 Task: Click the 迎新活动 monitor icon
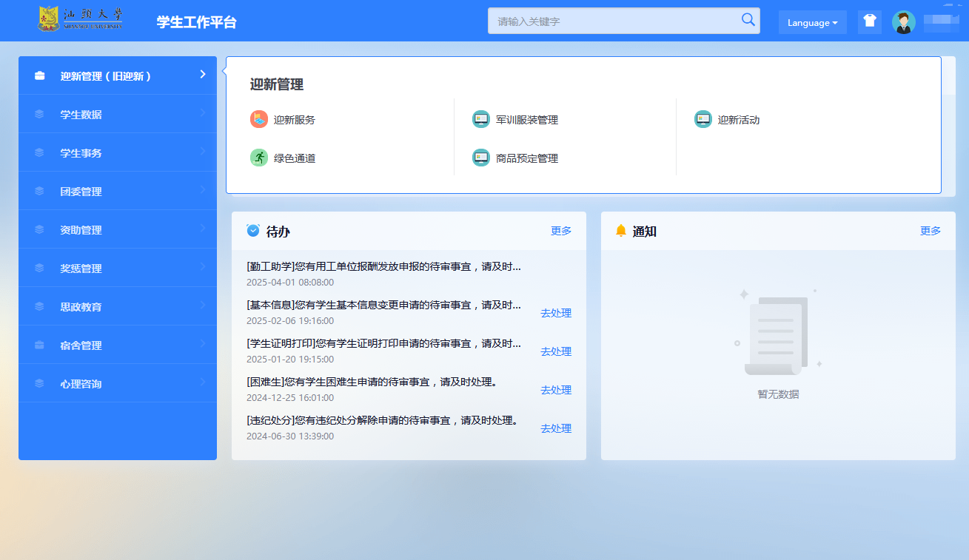click(703, 119)
